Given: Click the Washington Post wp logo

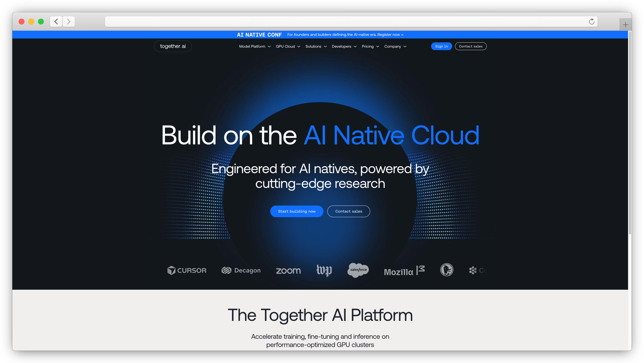Looking at the screenshot, I should pos(324,270).
